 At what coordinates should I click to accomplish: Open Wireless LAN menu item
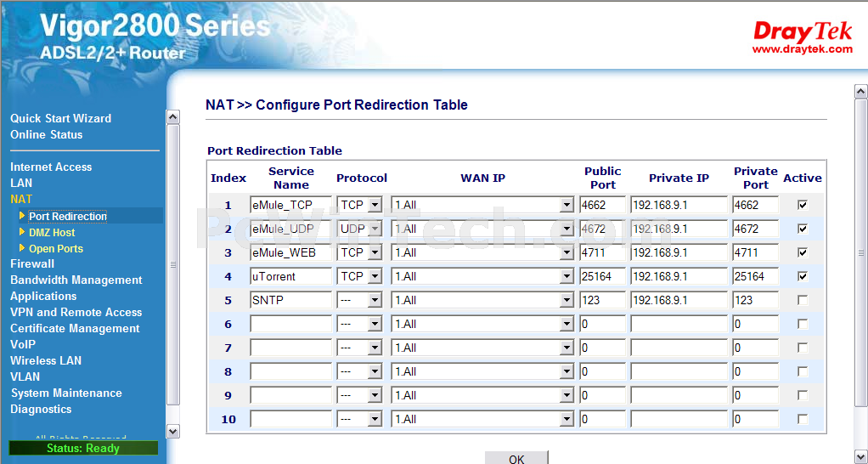(x=45, y=360)
